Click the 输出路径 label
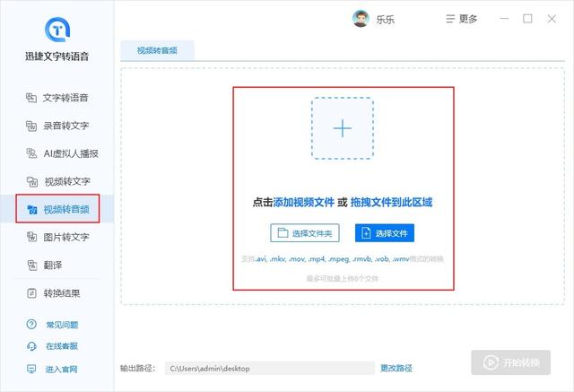The image size is (574, 392). 137,368
